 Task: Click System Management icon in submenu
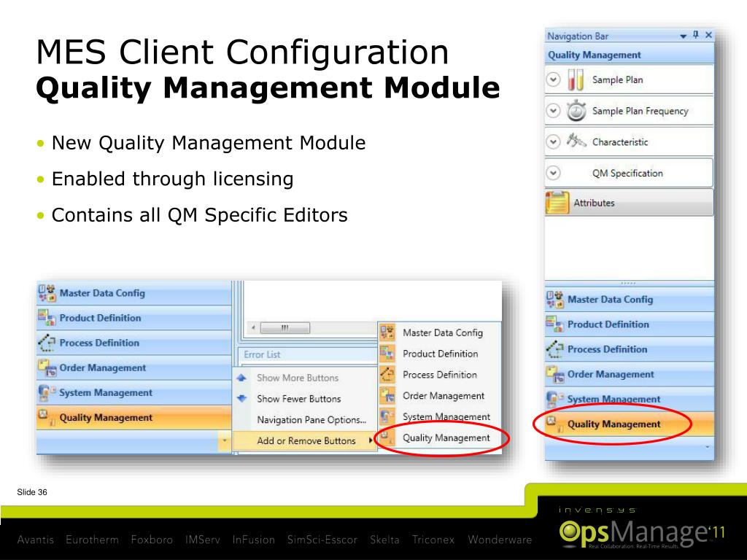[x=387, y=416]
